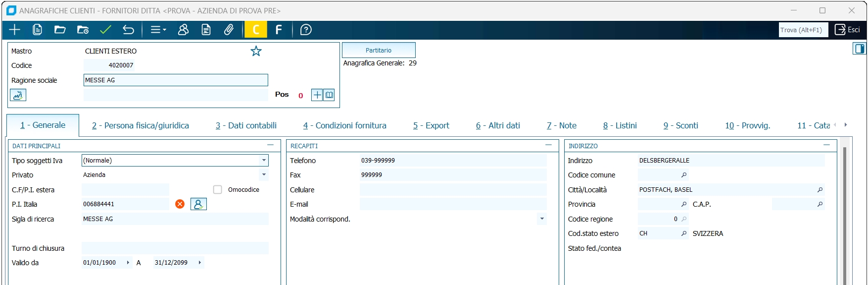Collapse the INDIRIZZO panel

(826, 145)
